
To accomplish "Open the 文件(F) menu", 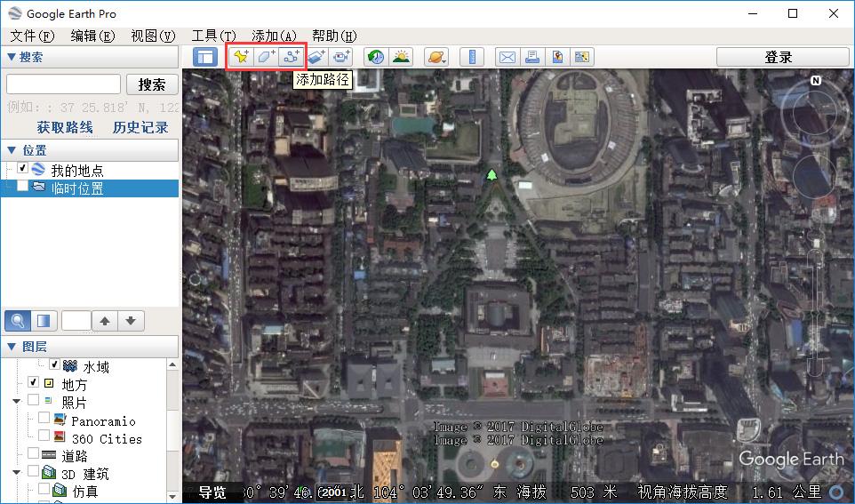I will click(32, 36).
